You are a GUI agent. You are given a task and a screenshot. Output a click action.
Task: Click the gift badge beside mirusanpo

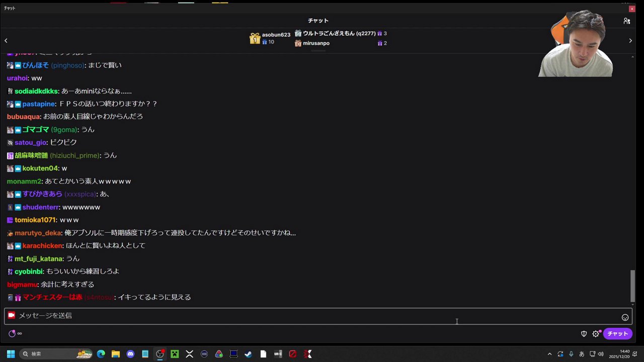pos(381,43)
